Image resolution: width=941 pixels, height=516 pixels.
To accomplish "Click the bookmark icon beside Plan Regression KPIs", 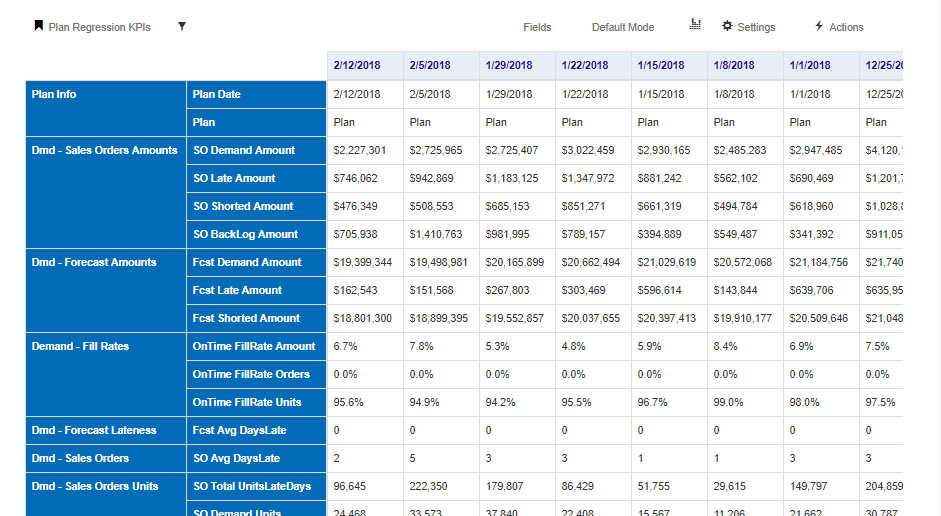I will (x=39, y=27).
